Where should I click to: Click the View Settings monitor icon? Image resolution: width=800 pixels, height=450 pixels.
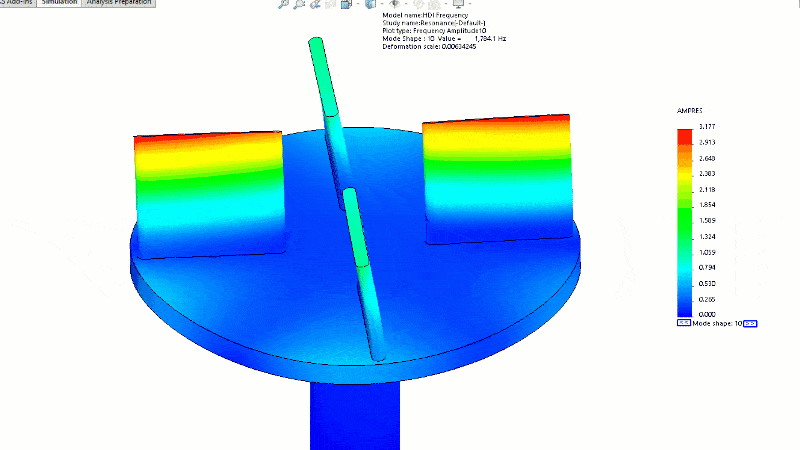coord(458,4)
